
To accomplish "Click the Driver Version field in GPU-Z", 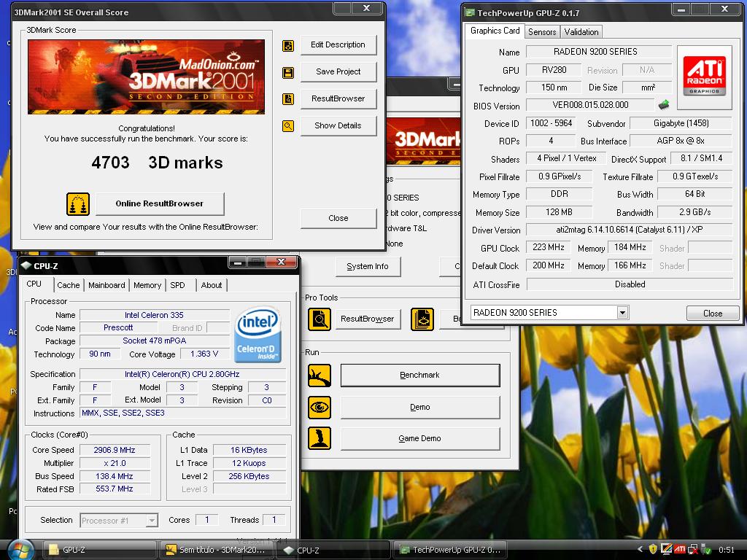I will pos(629,230).
